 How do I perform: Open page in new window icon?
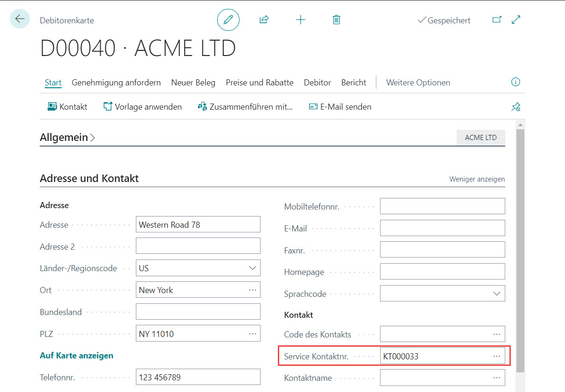pyautogui.click(x=497, y=20)
